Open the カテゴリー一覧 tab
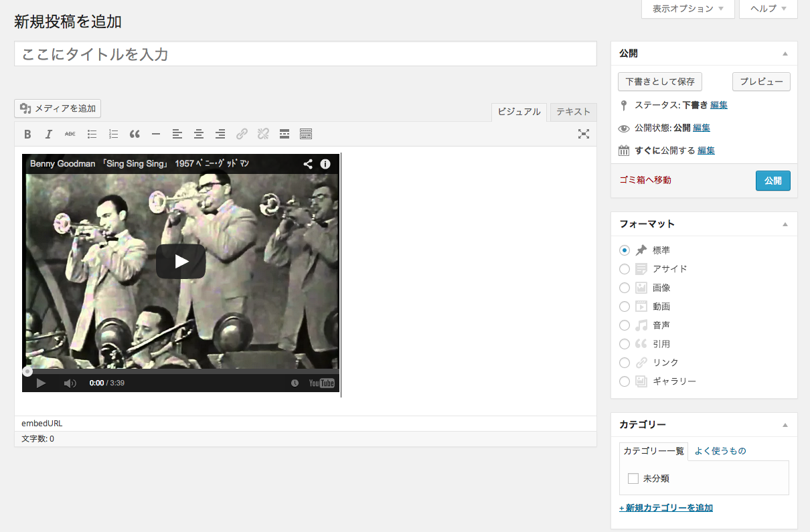Image resolution: width=810 pixels, height=532 pixels. [654, 451]
